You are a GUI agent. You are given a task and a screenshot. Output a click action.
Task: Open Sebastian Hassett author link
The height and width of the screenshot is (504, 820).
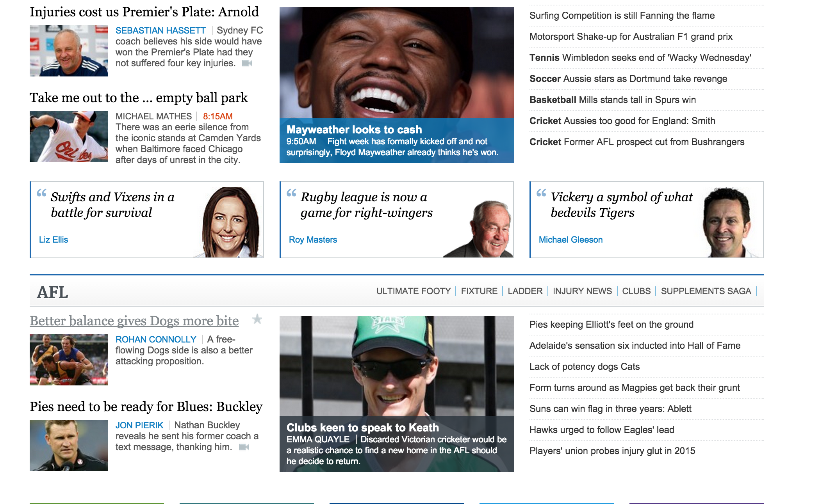[x=160, y=30]
